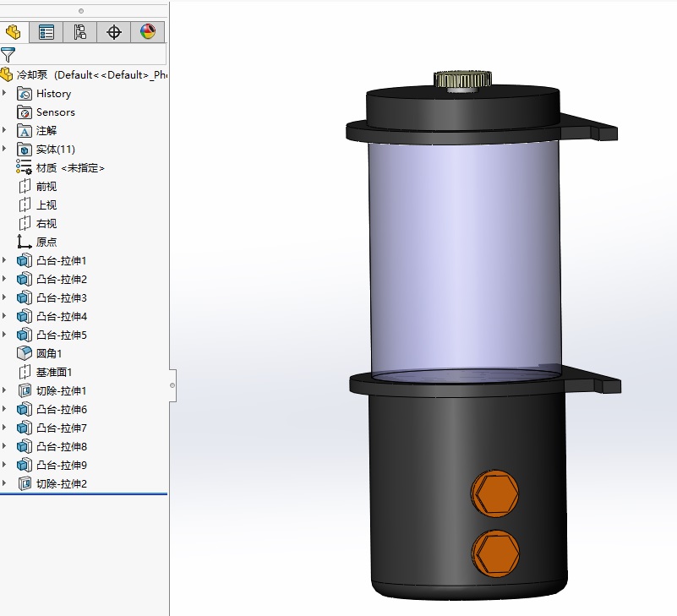The image size is (677, 616).
Task: Click the 凸台-拉伸7 extrude feature icon
Action: tap(25, 428)
